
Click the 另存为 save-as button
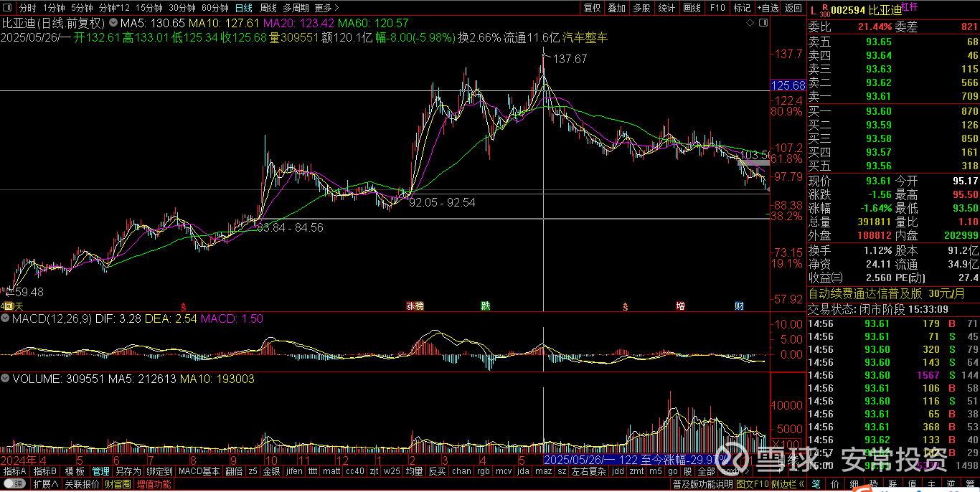click(x=128, y=471)
